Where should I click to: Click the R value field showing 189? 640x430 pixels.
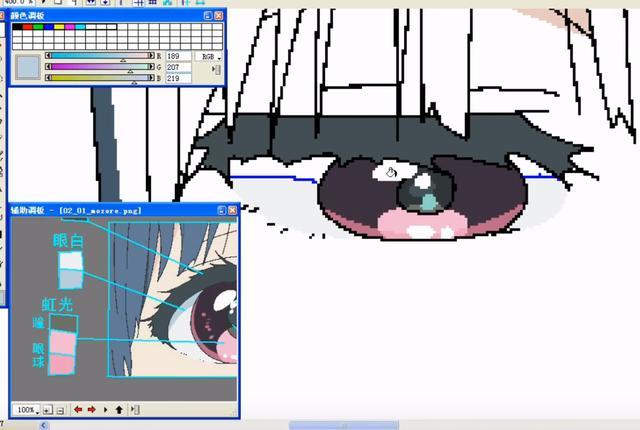tap(178, 56)
